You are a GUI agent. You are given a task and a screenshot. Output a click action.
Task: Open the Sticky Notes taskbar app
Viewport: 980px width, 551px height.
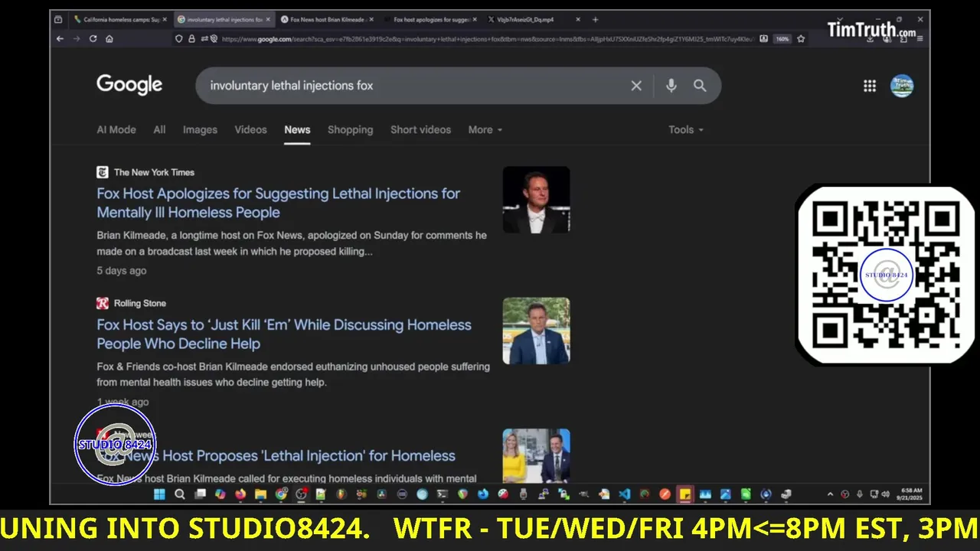coord(684,494)
